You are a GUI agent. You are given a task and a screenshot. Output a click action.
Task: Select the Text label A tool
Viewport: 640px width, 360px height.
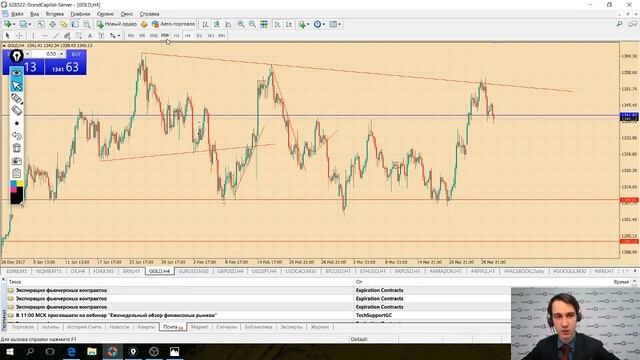click(90, 36)
